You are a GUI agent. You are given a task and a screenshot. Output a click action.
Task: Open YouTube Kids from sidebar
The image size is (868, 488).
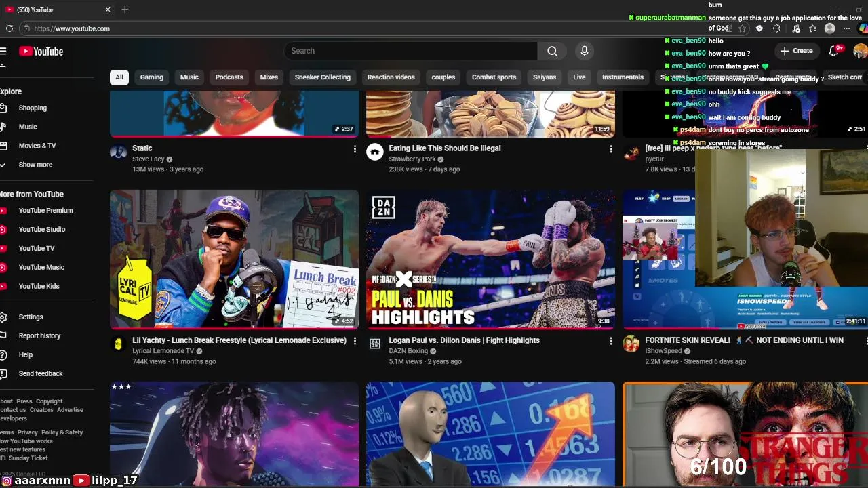coord(39,286)
